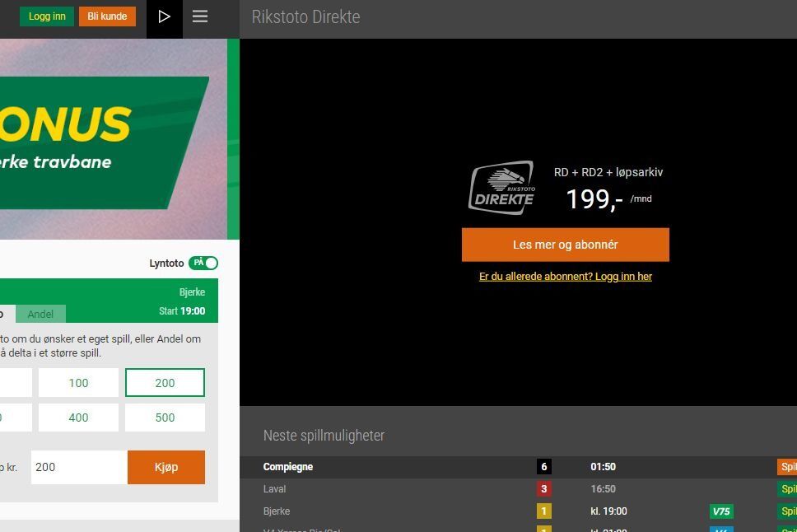Viewport: 797px width, 532px height.
Task: Select the Laval race row
Action: pyautogui.click(x=519, y=489)
